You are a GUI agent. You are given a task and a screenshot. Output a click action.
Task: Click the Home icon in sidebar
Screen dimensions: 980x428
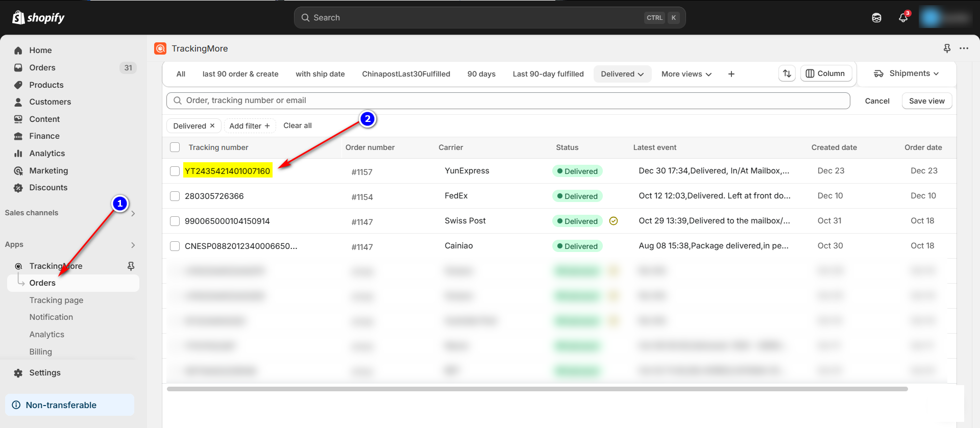18,51
